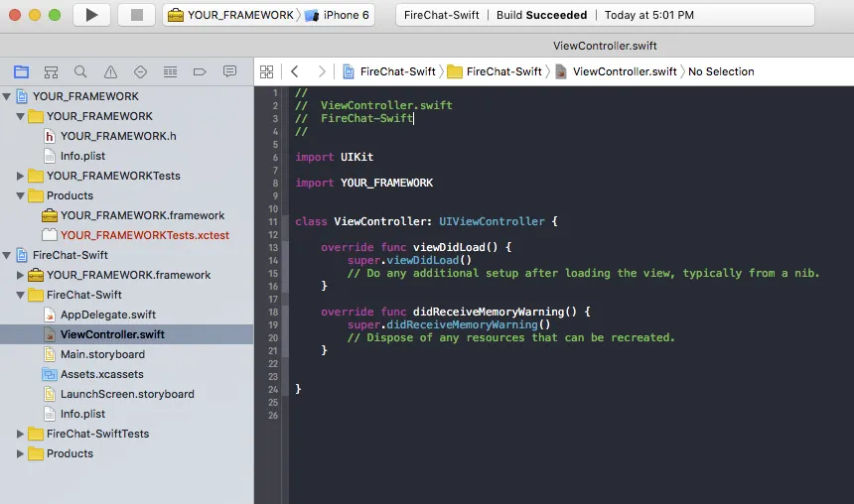Select the FireChat-SwiftTests folder row
This screenshot has height=504, width=854.
[x=126, y=434]
